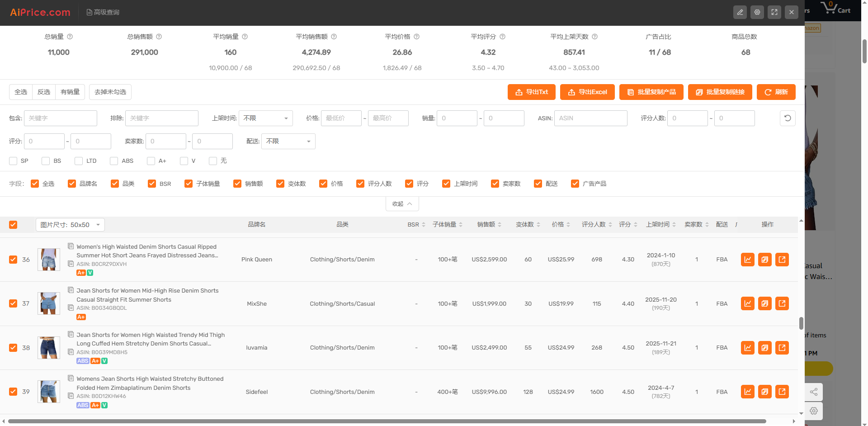Click share icon on Amazon page sidebar

814,392
